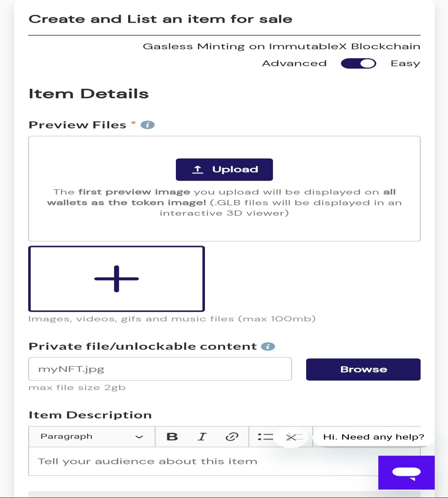This screenshot has width=448, height=498.
Task: Open the Paragraph style dropdown
Action: point(92,437)
